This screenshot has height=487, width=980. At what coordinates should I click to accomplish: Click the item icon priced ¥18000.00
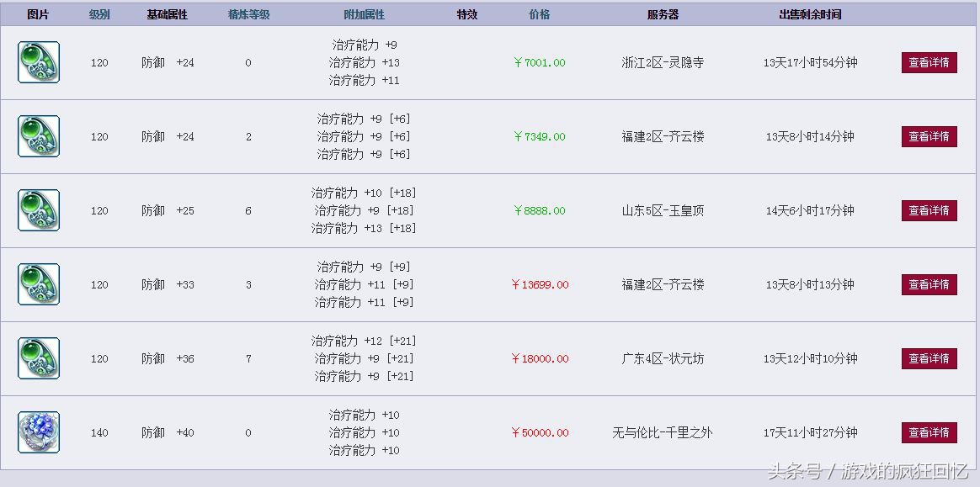point(39,358)
